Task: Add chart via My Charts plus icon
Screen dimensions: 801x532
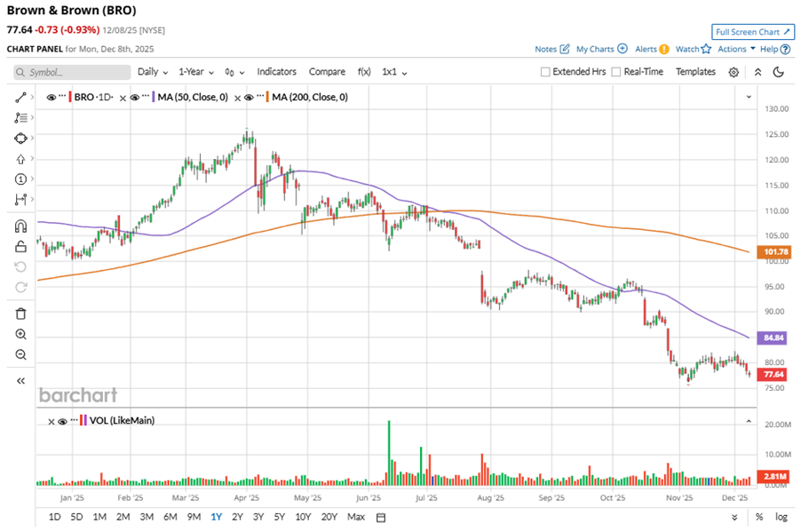Action: tap(623, 49)
